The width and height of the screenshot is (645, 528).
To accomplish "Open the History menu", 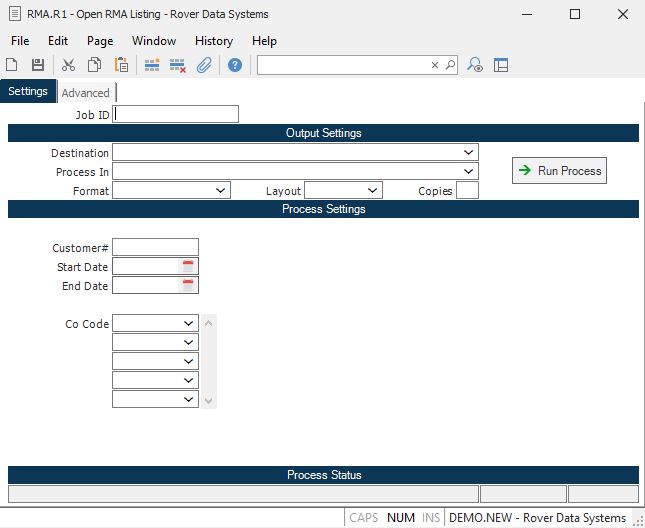I will coord(214,41).
